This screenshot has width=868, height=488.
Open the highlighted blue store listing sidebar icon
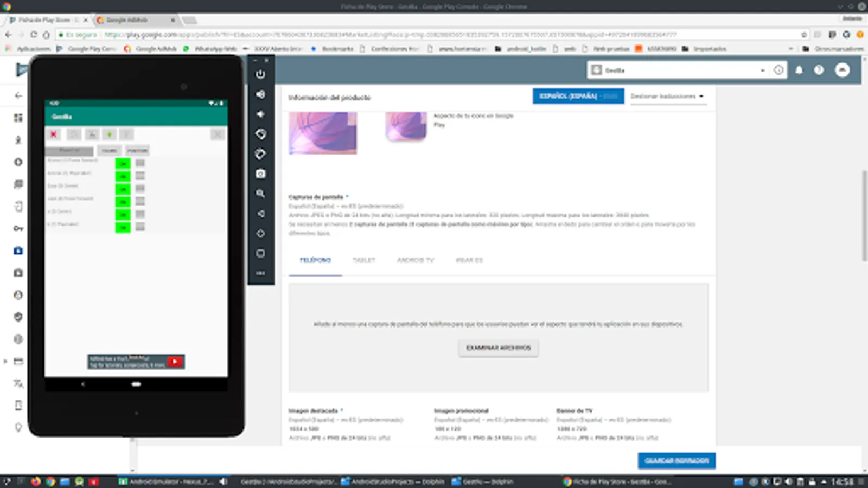pos(18,251)
